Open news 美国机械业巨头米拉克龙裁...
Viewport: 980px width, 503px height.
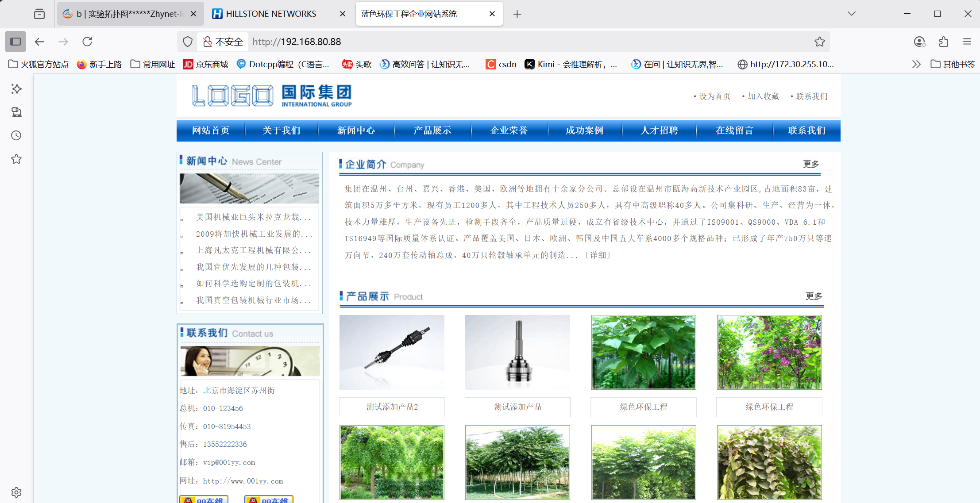[254, 217]
